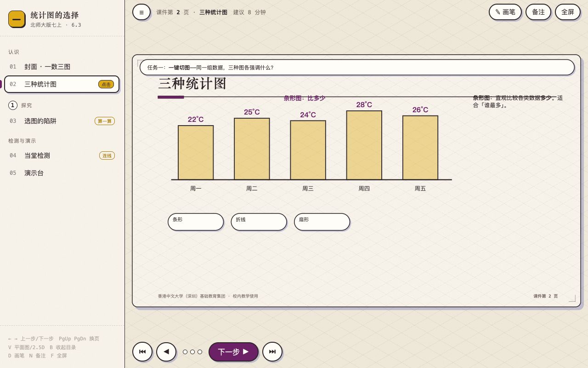Viewport: 588px width, 368px height.
Task: Click the yellow app logo icon
Action: [17, 19]
